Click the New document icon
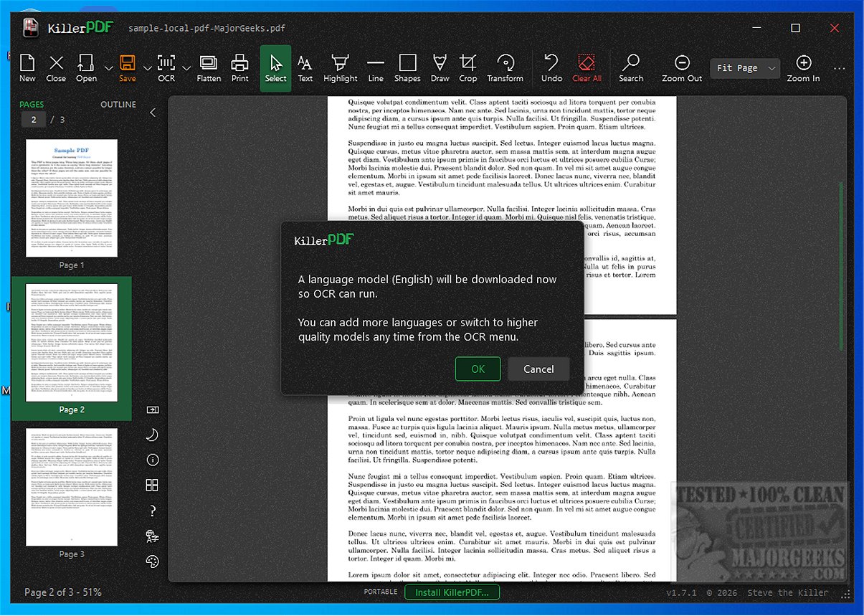 point(27,68)
